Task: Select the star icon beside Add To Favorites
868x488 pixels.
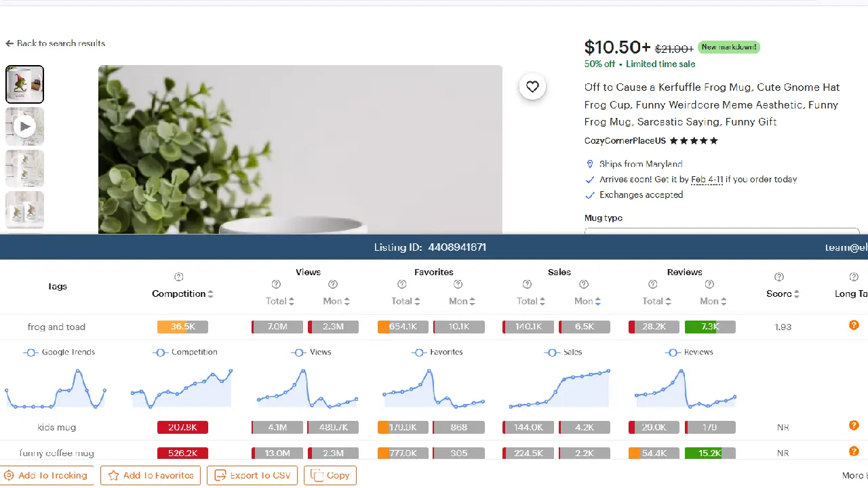Action: (x=112, y=475)
